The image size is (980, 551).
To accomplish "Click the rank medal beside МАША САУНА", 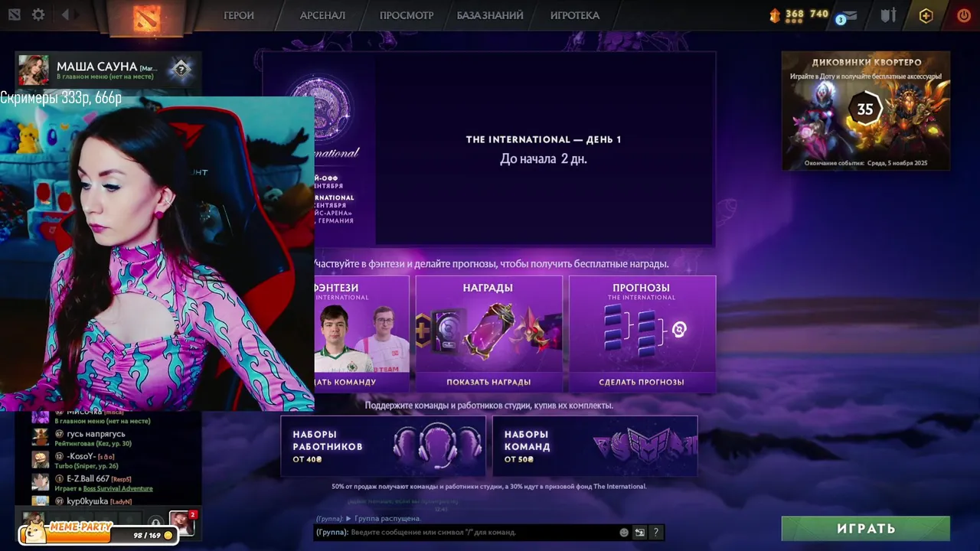I will click(181, 70).
